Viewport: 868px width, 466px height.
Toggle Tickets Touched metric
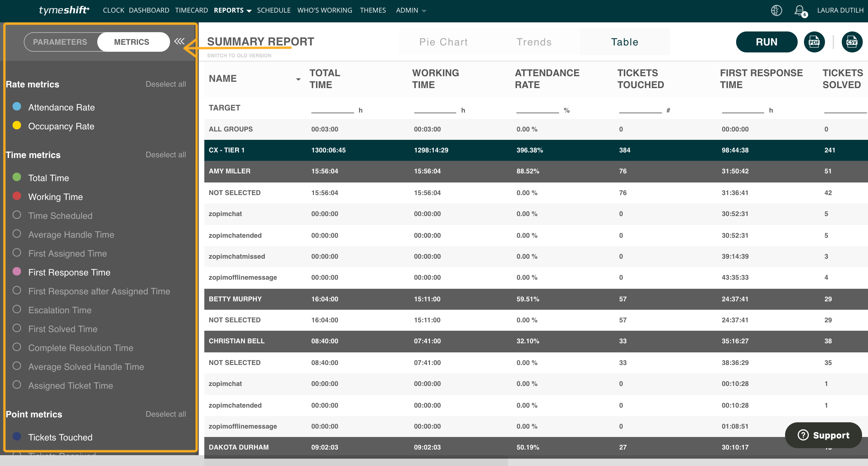click(x=52, y=437)
